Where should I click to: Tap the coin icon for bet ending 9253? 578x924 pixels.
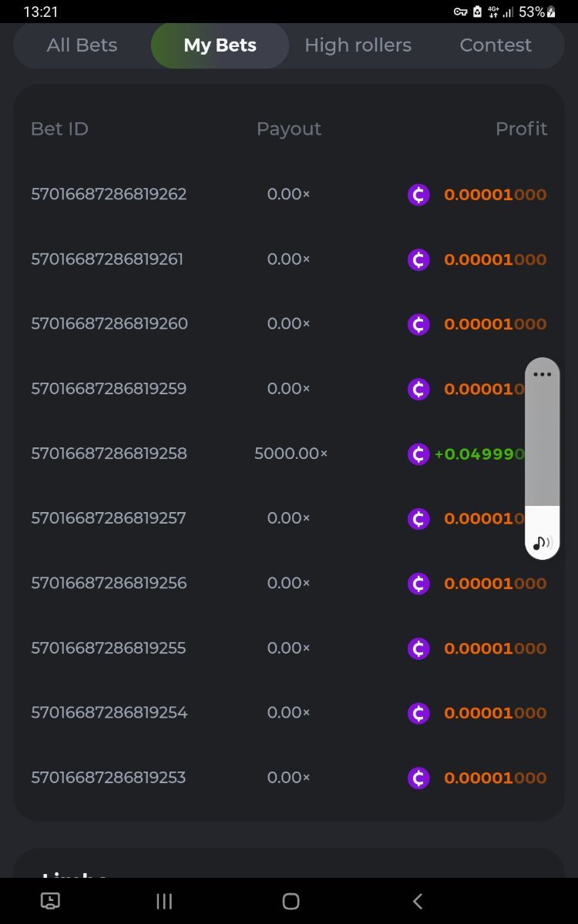418,778
